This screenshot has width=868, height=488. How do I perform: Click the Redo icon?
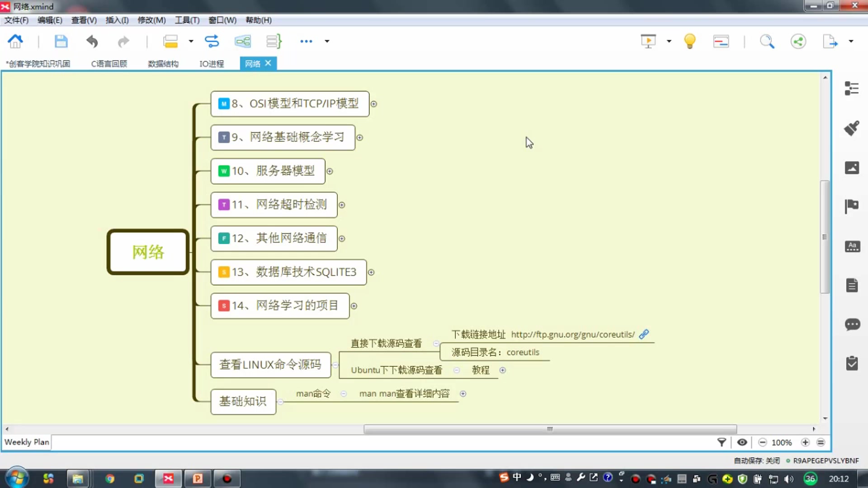click(123, 41)
